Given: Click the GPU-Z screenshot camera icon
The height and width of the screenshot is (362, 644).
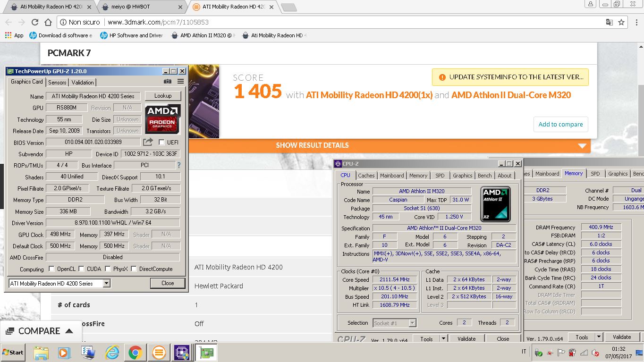Looking at the screenshot, I should tap(168, 82).
